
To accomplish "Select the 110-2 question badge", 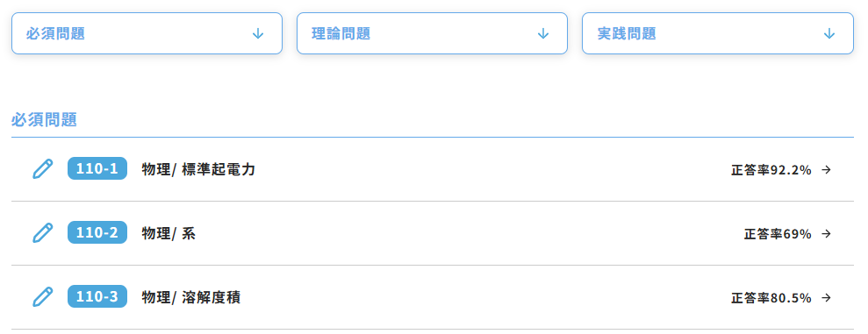I will click(x=97, y=233).
